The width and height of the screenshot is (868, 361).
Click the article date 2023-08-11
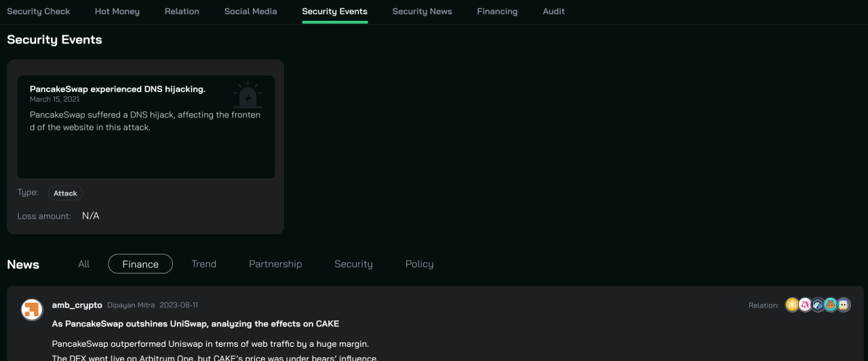179,305
